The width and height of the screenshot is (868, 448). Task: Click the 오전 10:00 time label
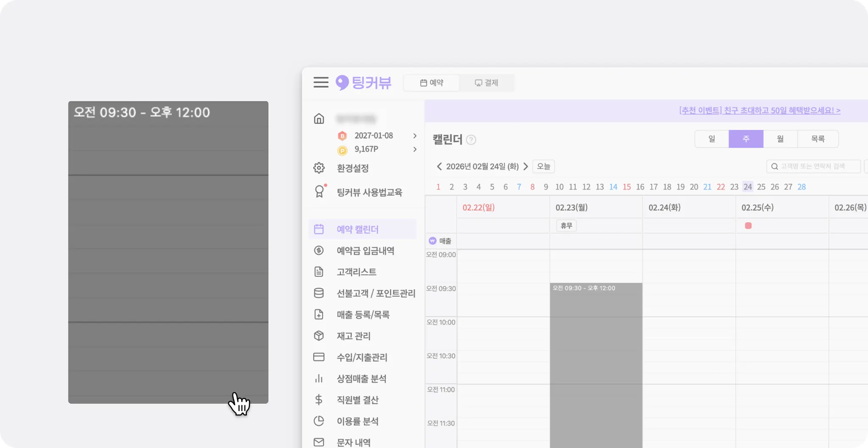pos(441,322)
